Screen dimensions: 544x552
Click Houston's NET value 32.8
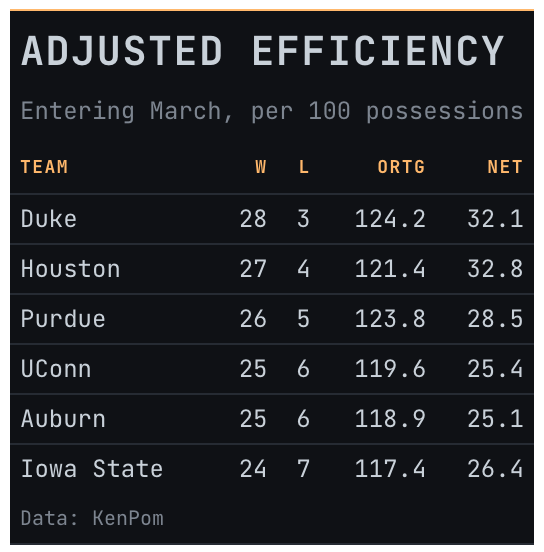click(495, 269)
